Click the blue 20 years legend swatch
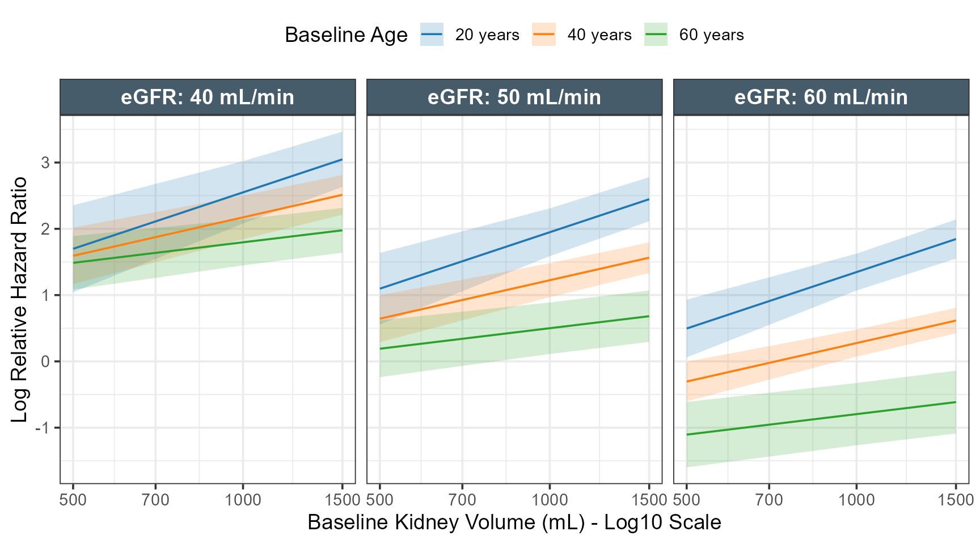980x544 pixels. [432, 35]
